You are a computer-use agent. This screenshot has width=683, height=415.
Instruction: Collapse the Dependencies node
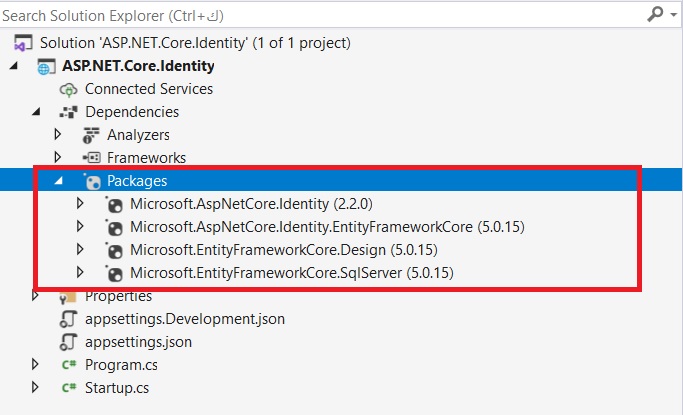coord(37,112)
